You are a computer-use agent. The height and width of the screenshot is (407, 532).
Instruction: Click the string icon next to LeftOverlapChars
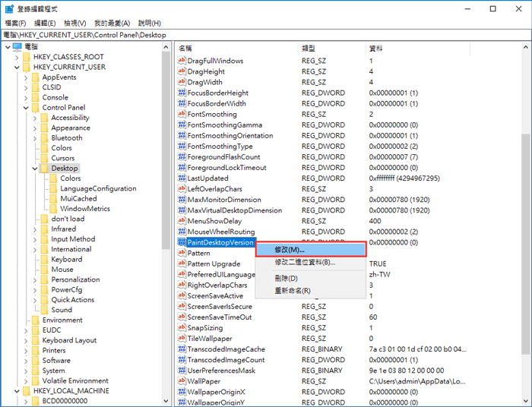pos(182,189)
